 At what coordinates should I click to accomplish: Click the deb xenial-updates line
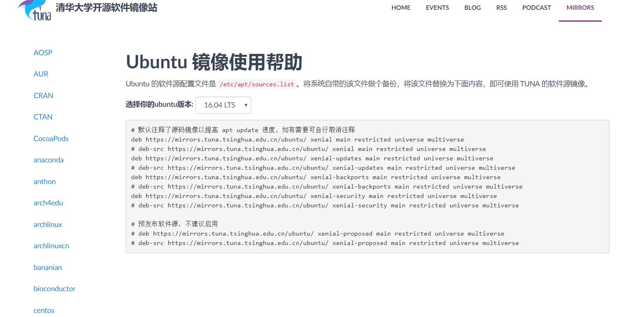[x=312, y=158]
